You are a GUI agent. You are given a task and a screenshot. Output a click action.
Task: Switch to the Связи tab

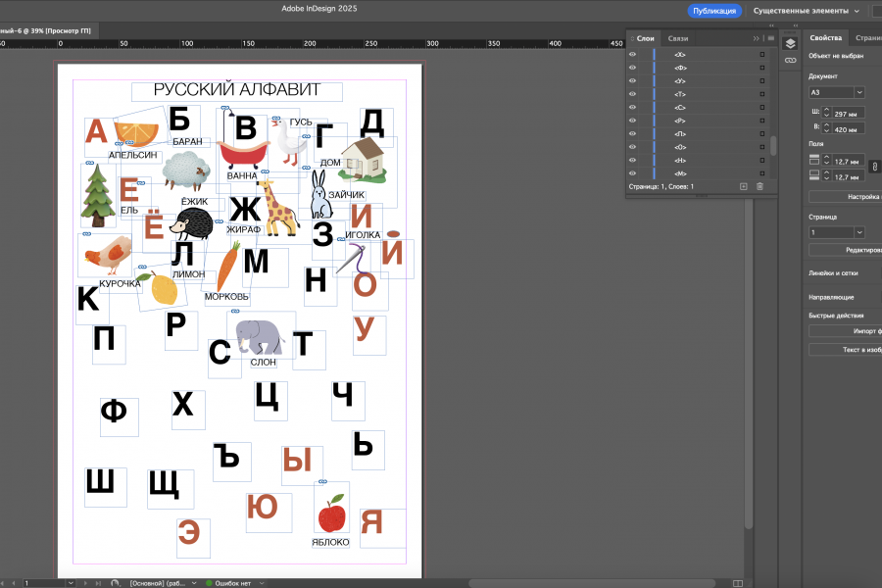[678, 38]
